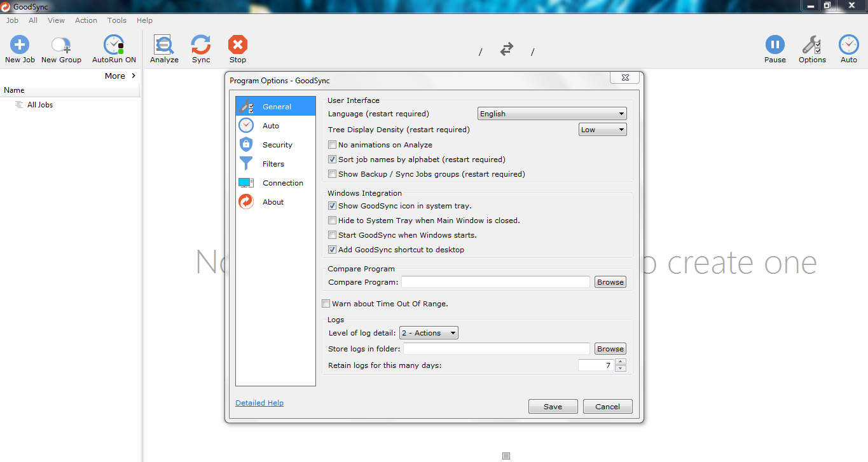Select the Auto options category
The height and width of the screenshot is (462, 868).
(275, 126)
